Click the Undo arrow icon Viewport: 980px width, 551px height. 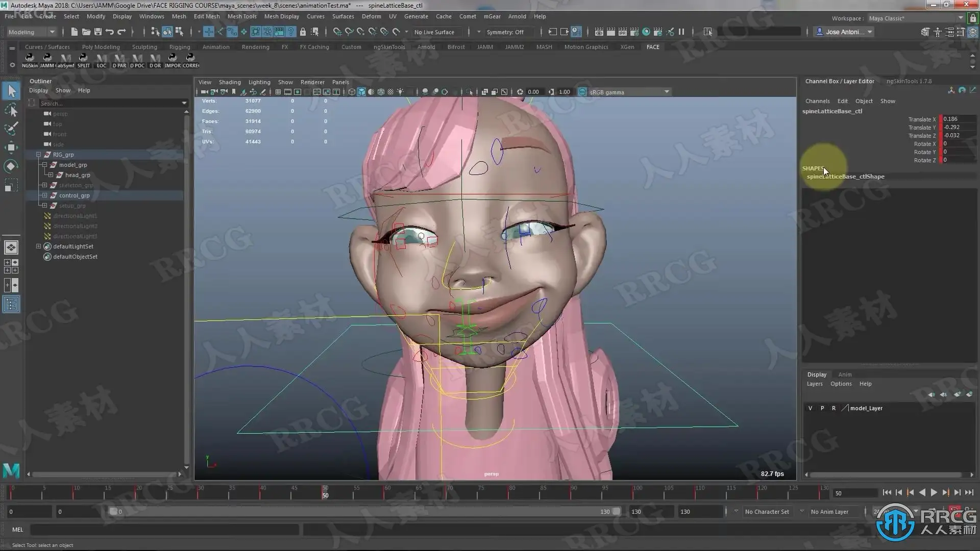click(110, 32)
